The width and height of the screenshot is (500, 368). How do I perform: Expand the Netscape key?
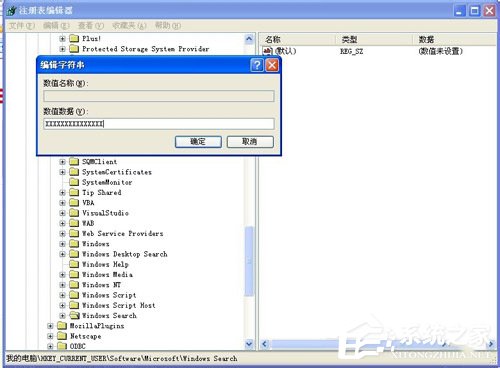coord(50,336)
